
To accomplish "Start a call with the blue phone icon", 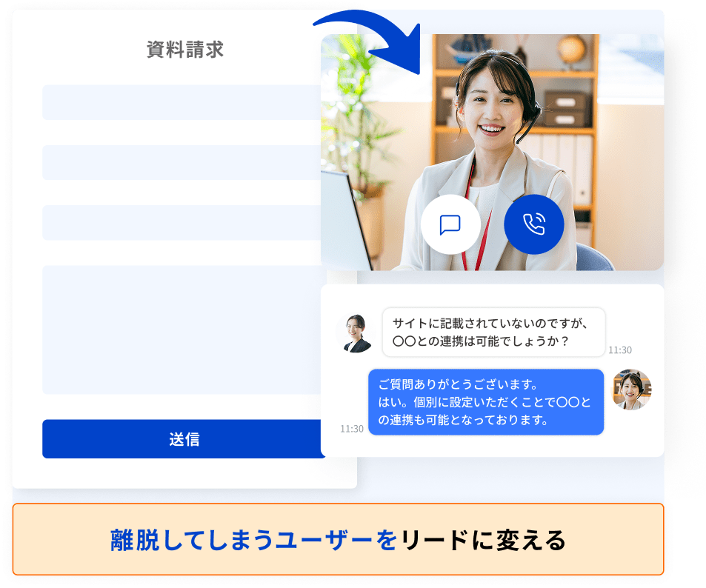I will click(533, 224).
